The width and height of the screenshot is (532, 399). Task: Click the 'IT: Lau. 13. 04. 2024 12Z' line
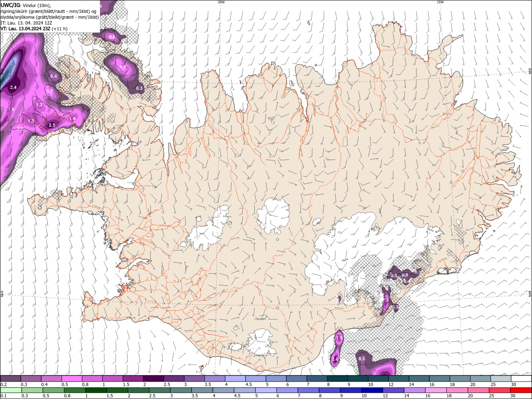click(x=27, y=23)
